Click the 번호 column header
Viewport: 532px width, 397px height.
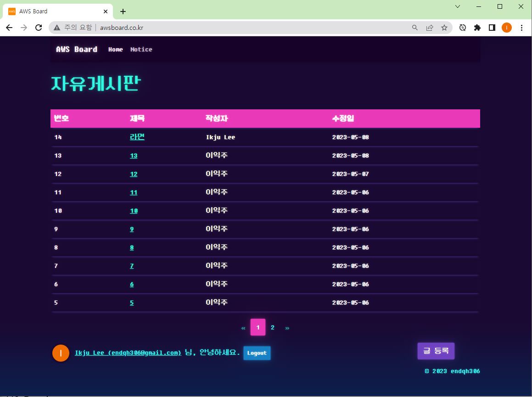tap(62, 118)
